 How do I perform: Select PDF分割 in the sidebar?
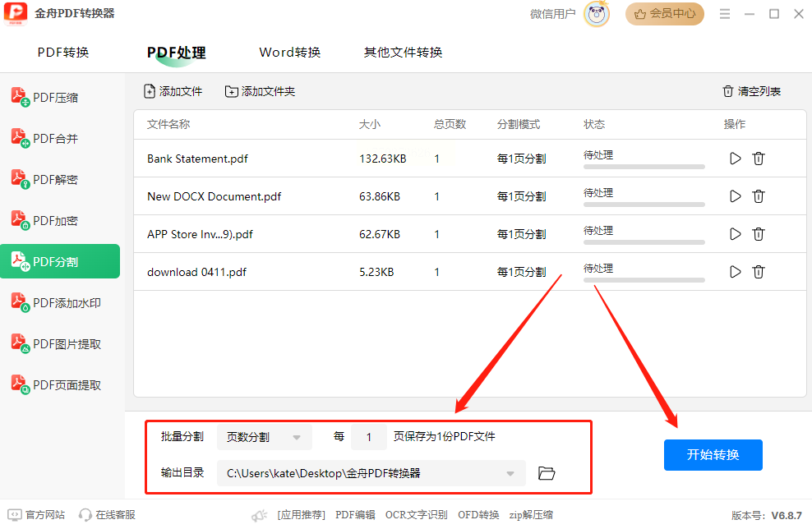point(60,261)
